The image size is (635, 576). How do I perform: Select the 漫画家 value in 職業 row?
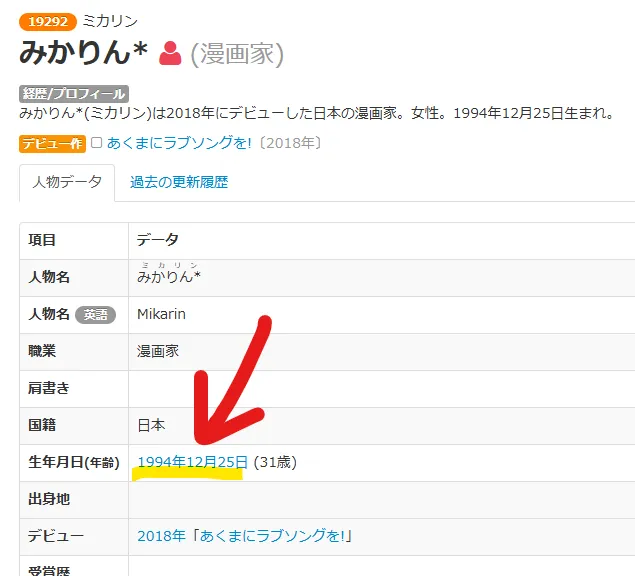click(x=158, y=351)
